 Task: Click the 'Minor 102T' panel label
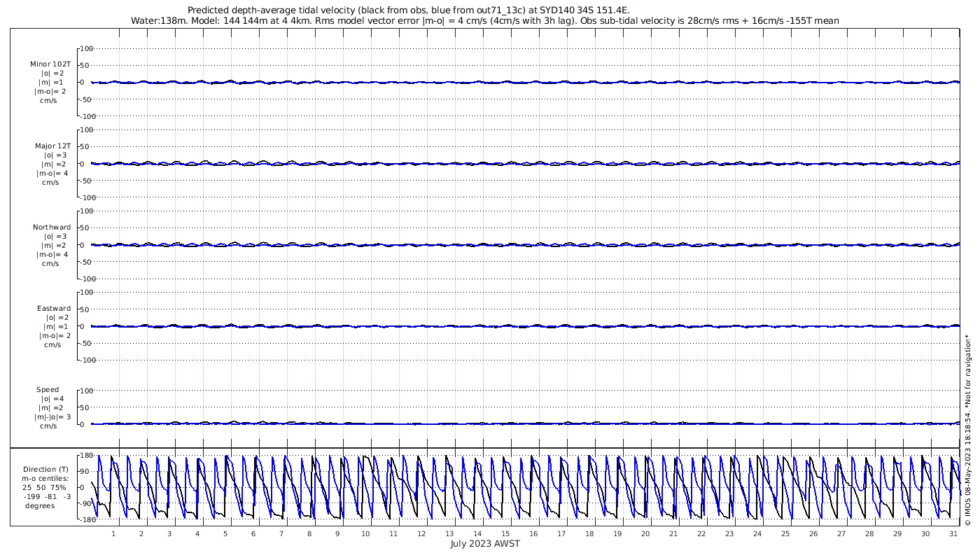tap(50, 64)
